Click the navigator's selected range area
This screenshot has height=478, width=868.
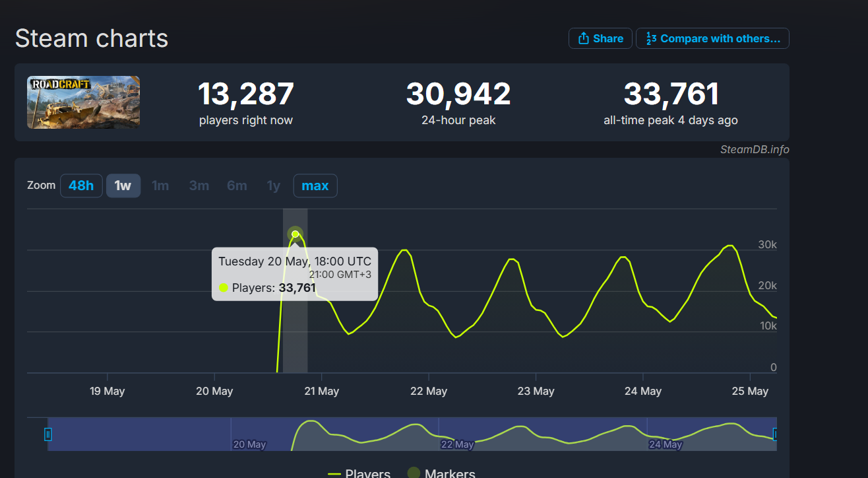pos(412,434)
